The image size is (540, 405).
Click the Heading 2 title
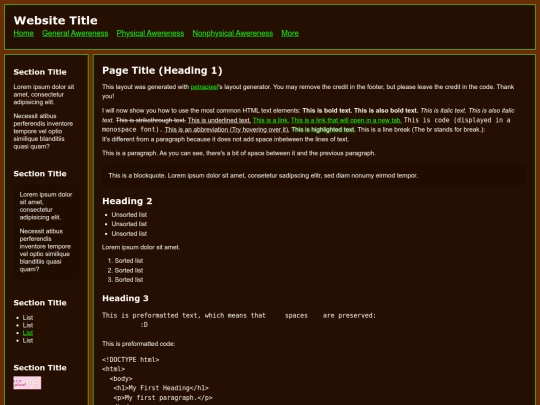[127, 201]
